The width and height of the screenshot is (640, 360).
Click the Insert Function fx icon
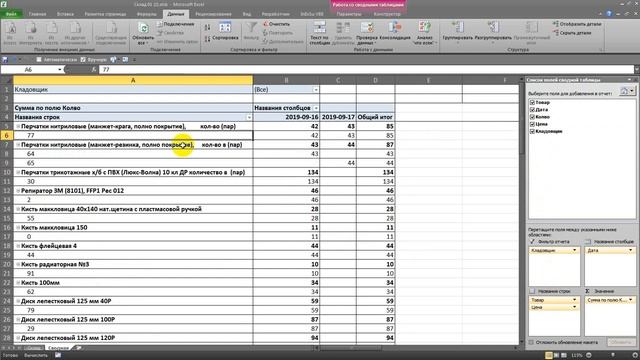(94, 69)
